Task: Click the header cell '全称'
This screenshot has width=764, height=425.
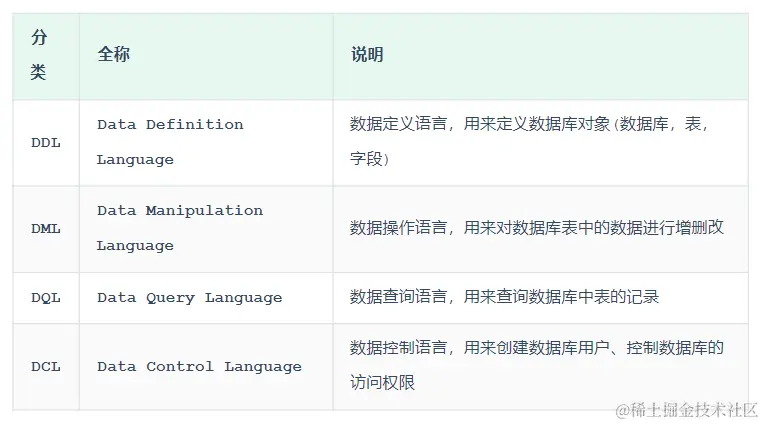Action: pos(206,56)
